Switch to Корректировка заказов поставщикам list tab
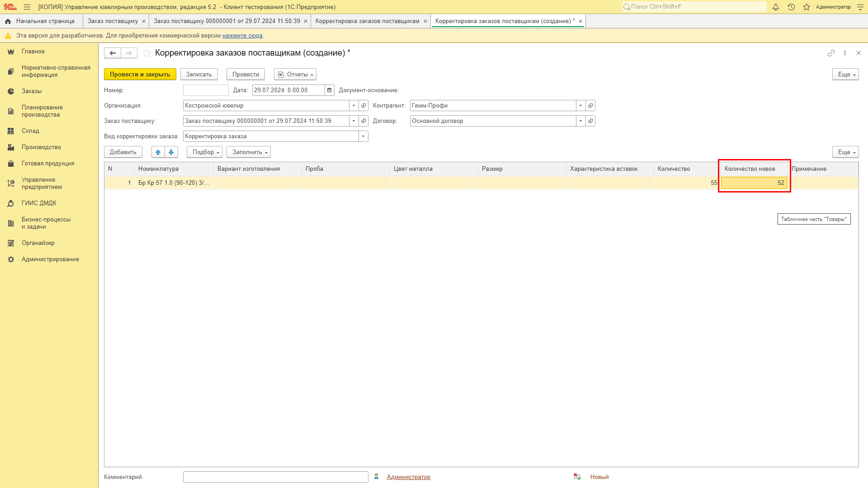Viewport: 868px width, 488px height. pyautogui.click(x=367, y=21)
